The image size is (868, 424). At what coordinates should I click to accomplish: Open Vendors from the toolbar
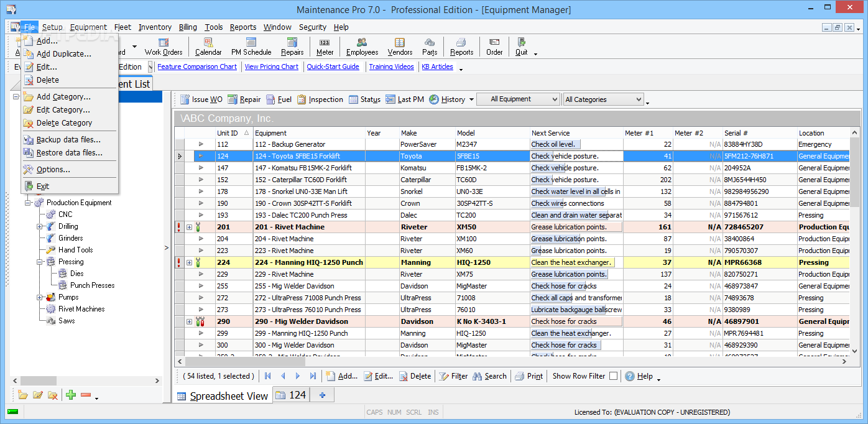400,47
